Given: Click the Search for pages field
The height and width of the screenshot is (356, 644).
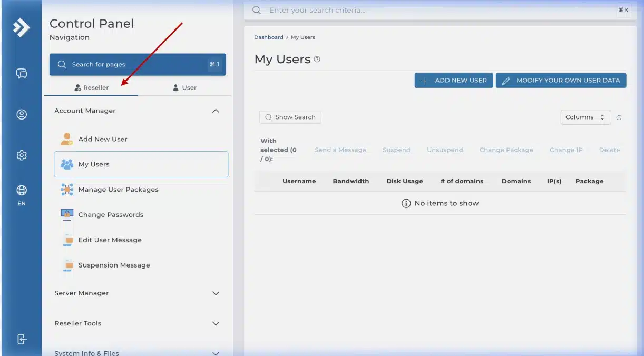Looking at the screenshot, I should click(x=138, y=64).
